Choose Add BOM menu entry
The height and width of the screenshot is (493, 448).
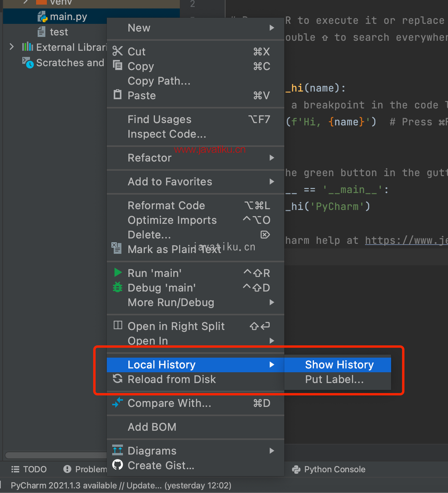pyautogui.click(x=196, y=427)
